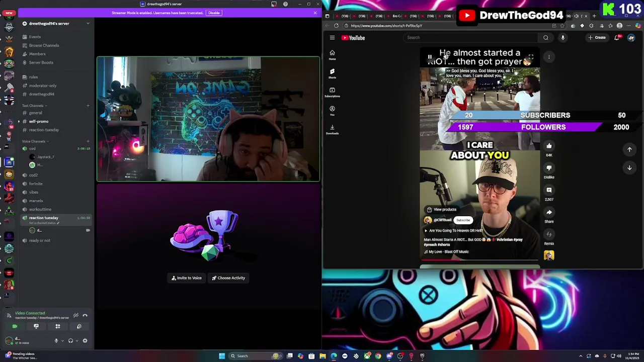
Task: Subscribe to the Short's creator
Action: tap(463, 220)
